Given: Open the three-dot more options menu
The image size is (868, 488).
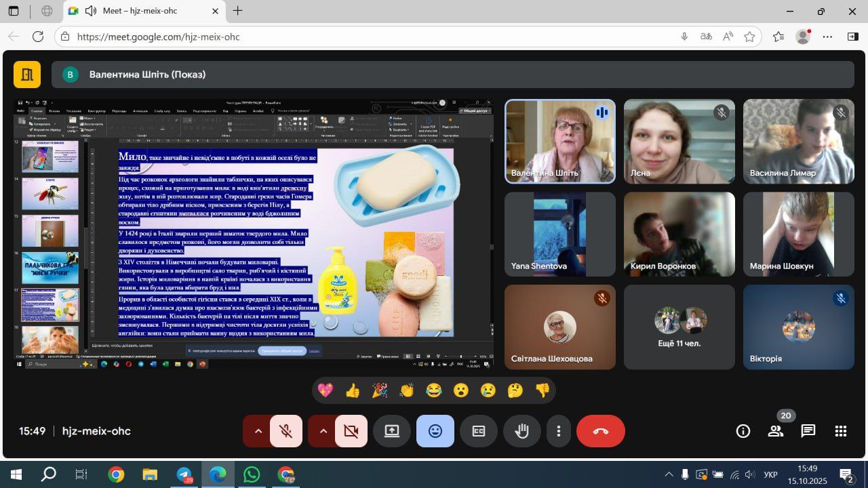Looking at the screenshot, I should point(559,431).
